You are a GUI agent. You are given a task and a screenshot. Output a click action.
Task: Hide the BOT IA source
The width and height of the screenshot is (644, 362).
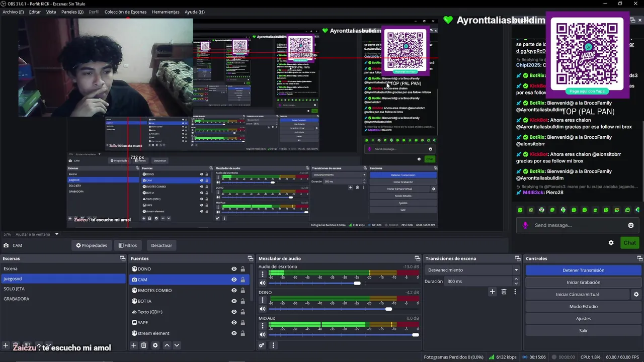click(234, 301)
